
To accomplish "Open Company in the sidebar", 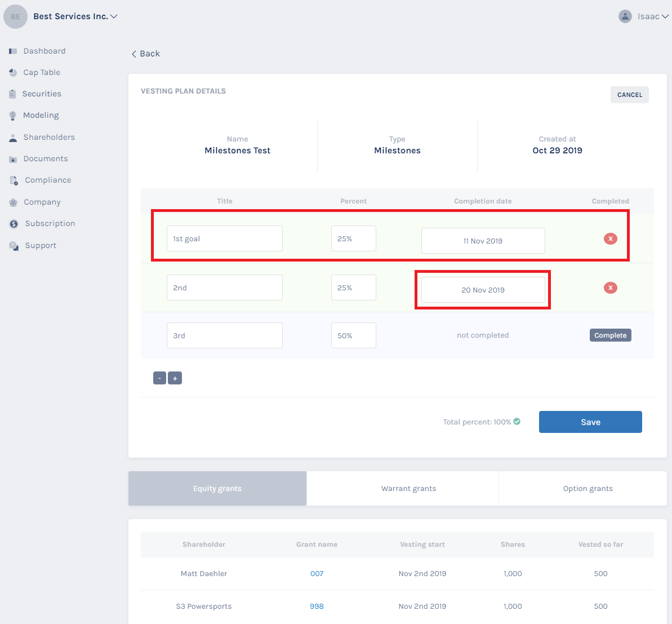I will (42, 202).
